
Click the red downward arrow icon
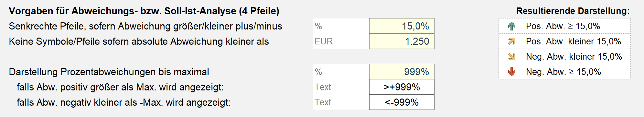(511, 72)
